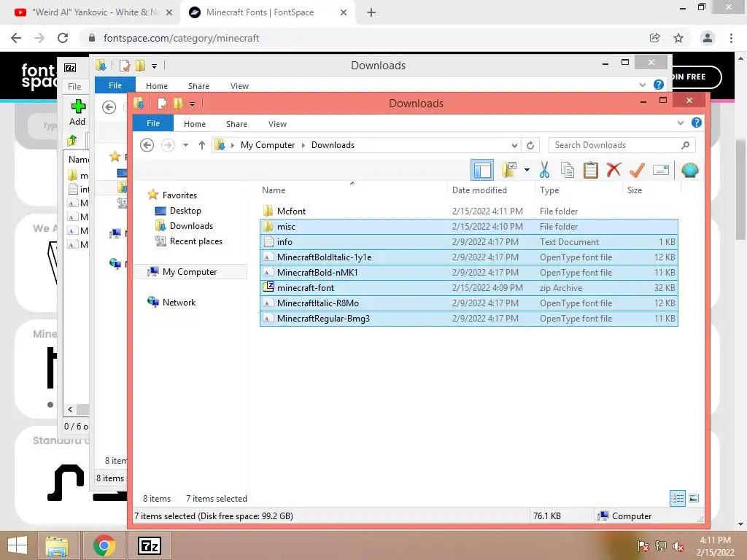This screenshot has height=560, width=747.
Task: Select MinecraftItalic-R8Mo font file
Action: click(x=469, y=303)
